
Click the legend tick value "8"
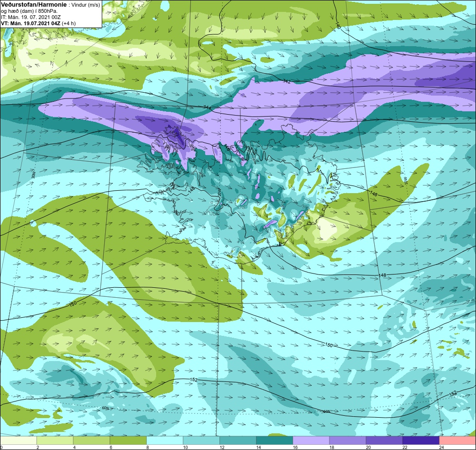point(148,447)
